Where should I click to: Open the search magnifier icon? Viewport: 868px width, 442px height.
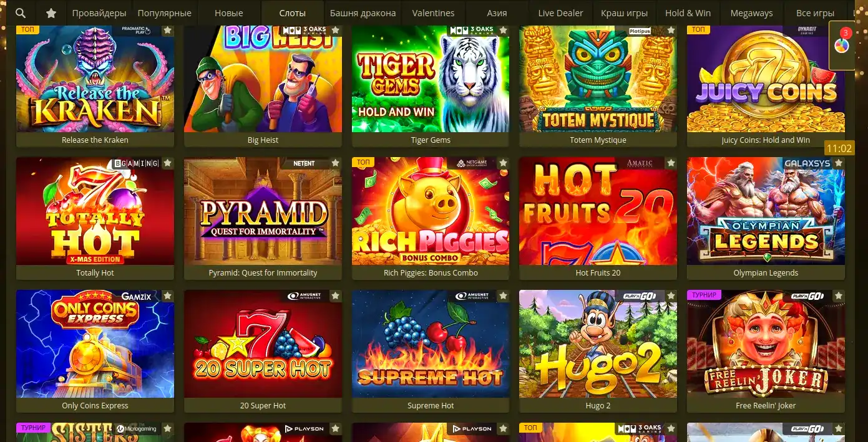click(21, 13)
